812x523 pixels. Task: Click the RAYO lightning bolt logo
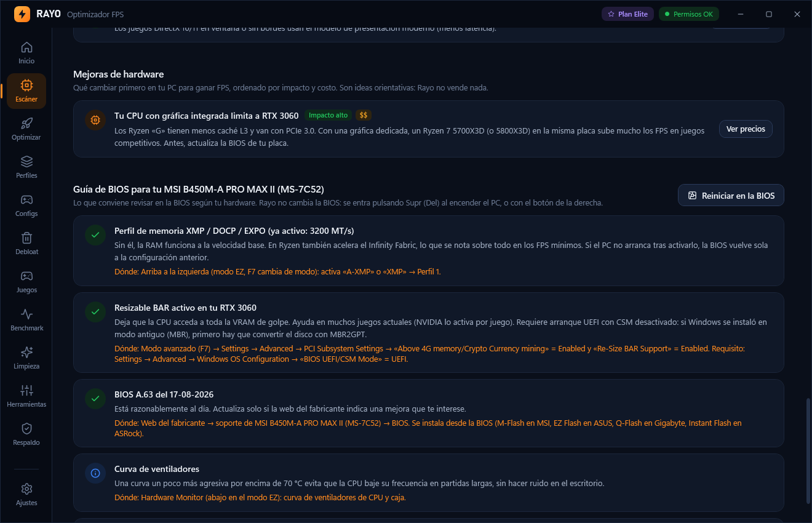click(x=22, y=14)
